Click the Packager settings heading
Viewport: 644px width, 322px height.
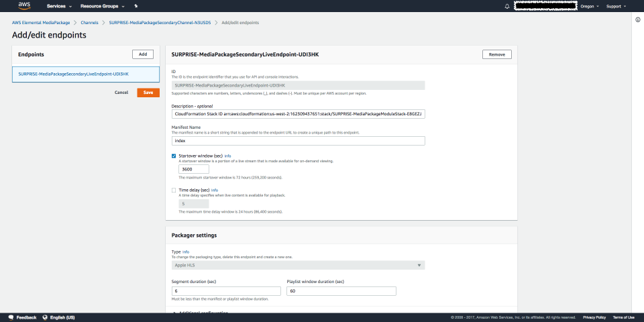(194, 235)
